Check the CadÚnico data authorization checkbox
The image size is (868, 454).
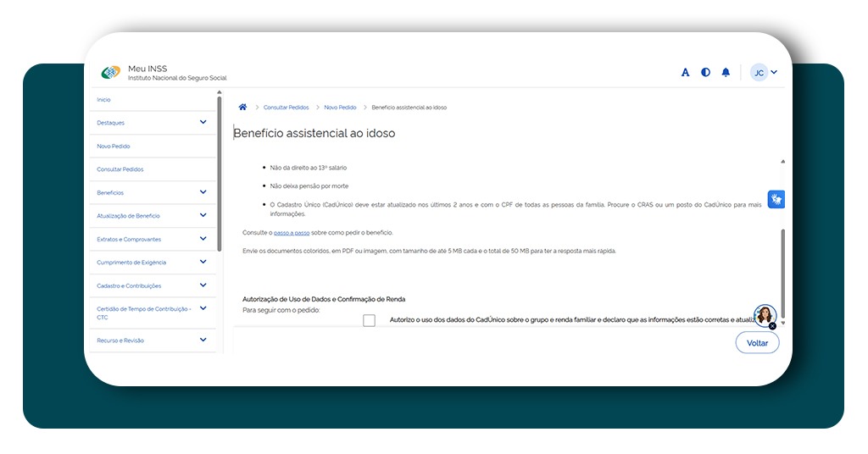pyautogui.click(x=370, y=320)
